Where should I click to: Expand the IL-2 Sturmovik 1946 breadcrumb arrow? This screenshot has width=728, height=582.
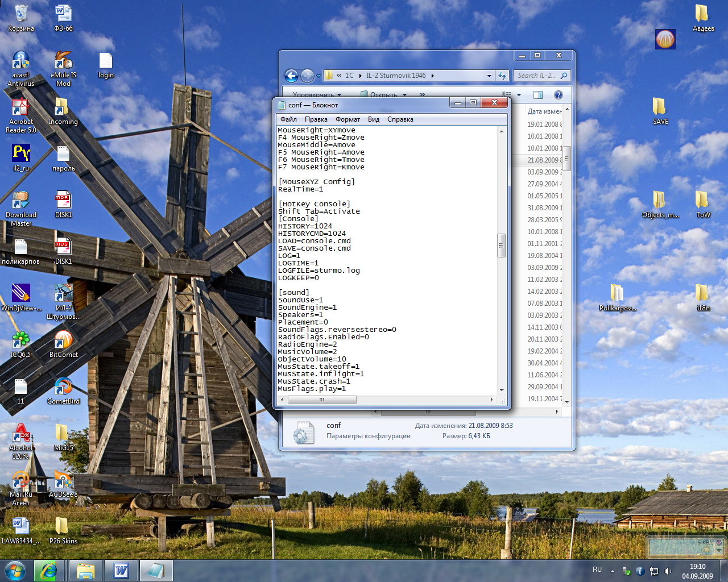[x=433, y=76]
